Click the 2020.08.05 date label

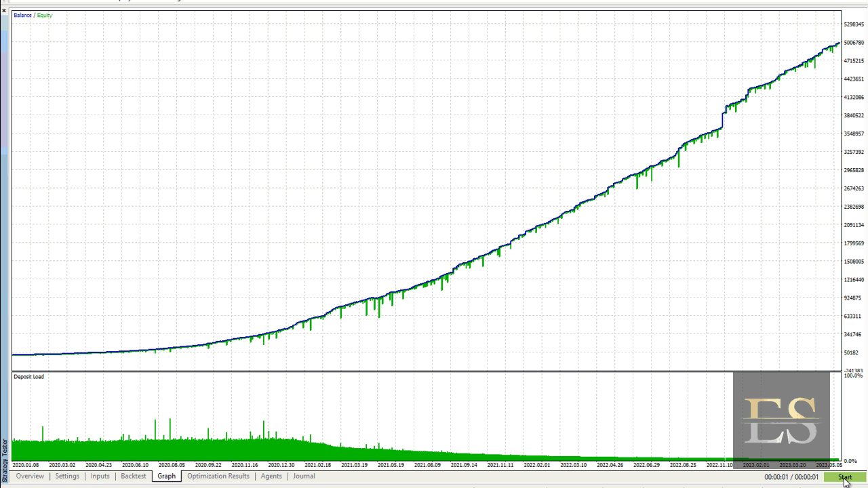pyautogui.click(x=172, y=466)
